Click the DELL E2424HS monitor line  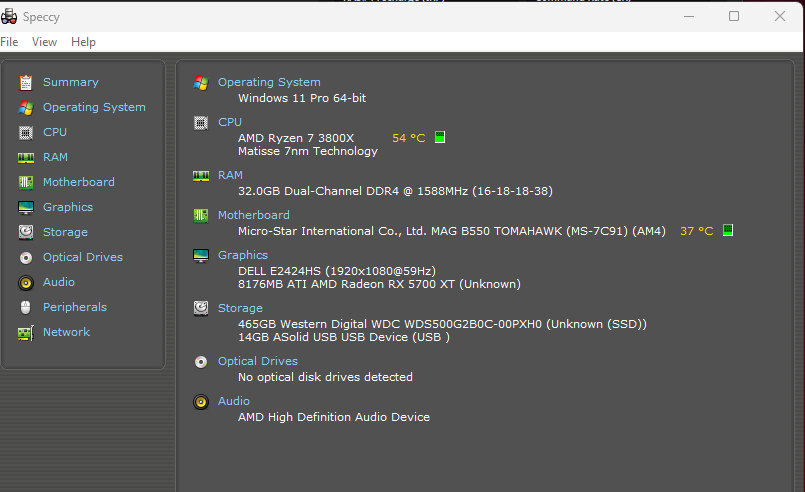tap(337, 271)
